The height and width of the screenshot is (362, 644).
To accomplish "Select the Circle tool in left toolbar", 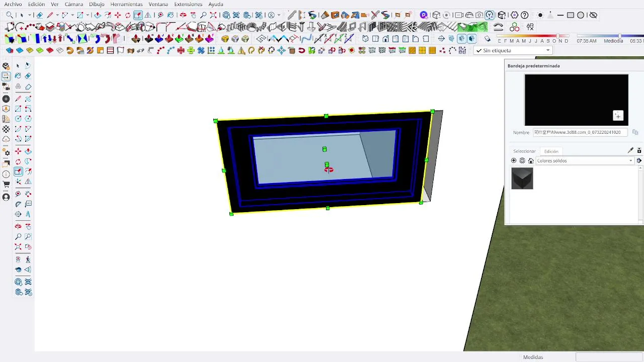I will (18, 119).
